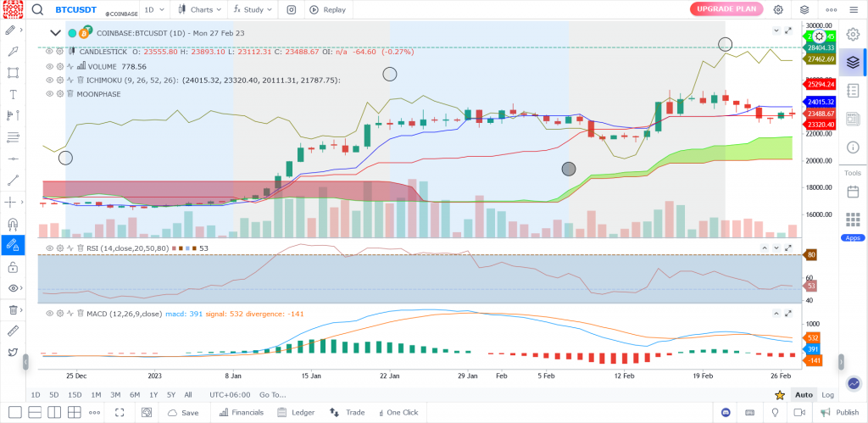Click Replay button

tap(328, 9)
